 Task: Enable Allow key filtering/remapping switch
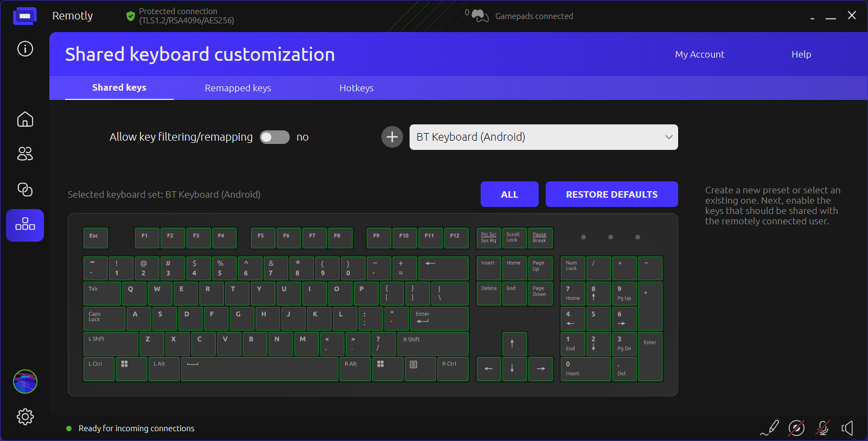click(x=275, y=137)
